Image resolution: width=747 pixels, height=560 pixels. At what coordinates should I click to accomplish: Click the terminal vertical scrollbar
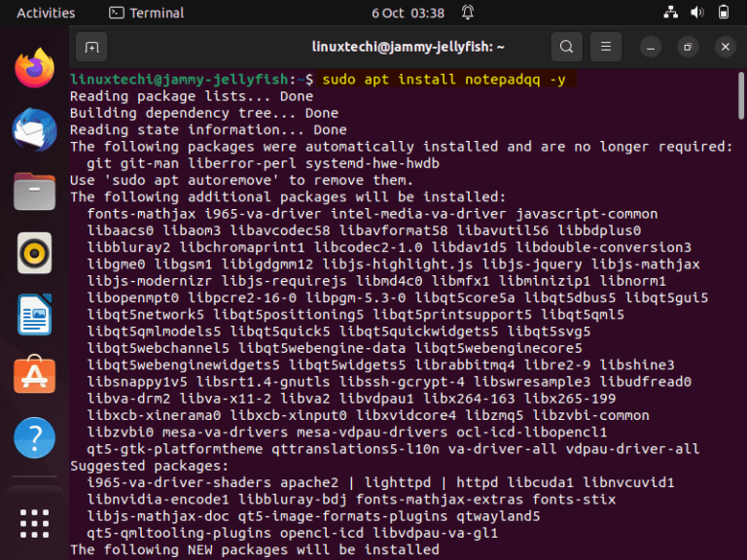pos(741,95)
